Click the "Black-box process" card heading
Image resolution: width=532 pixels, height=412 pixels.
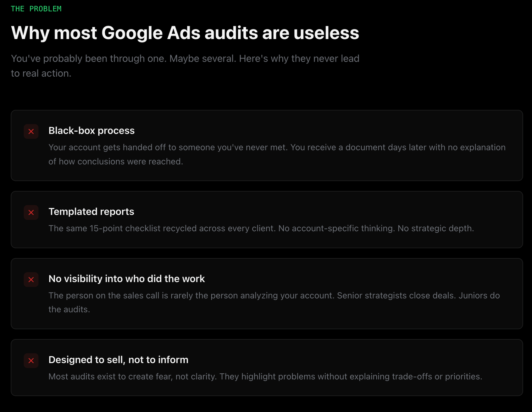tap(92, 131)
